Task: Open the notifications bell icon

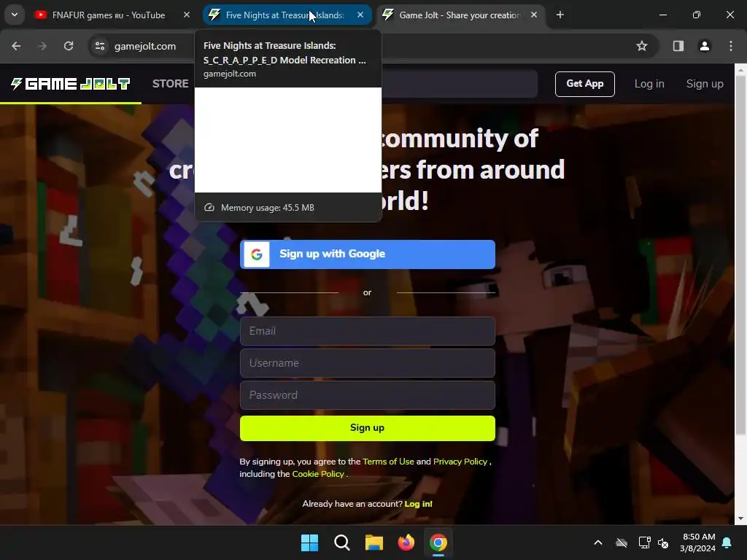Action: [x=727, y=542]
